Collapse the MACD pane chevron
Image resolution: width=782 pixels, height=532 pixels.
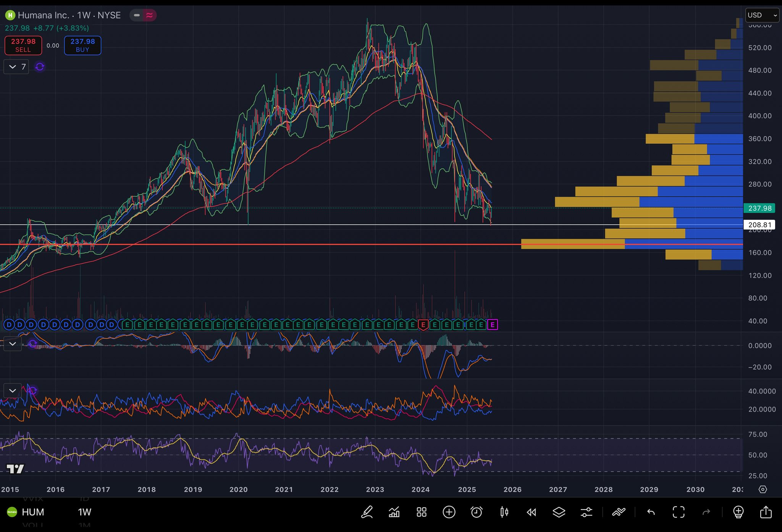(13, 344)
